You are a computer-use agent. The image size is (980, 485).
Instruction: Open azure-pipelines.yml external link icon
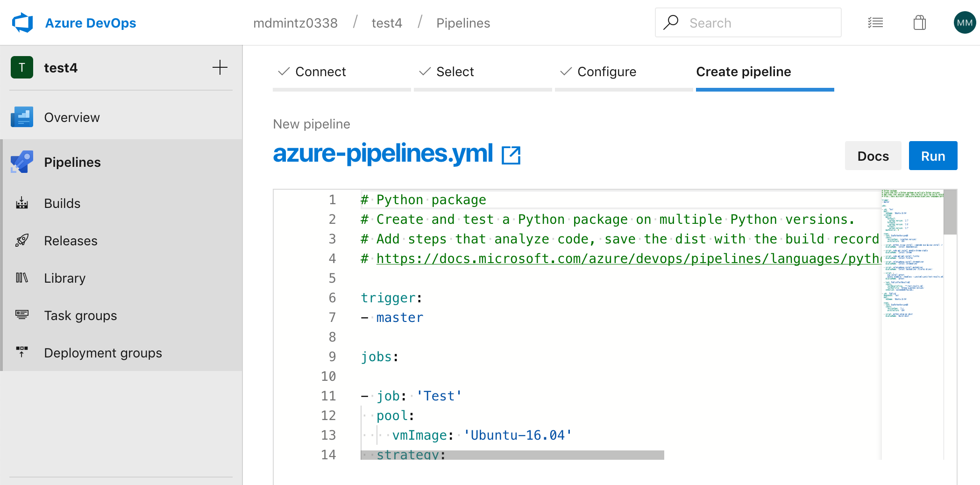[511, 155]
